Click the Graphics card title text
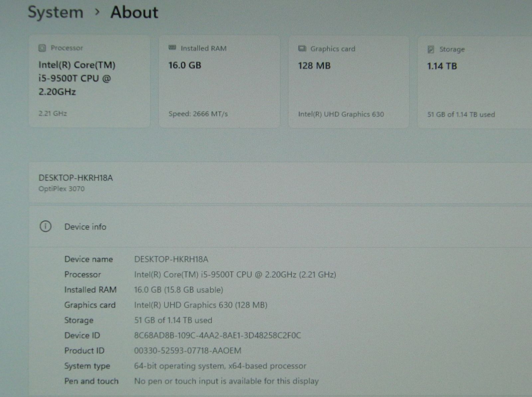This screenshot has height=397, width=532. (333, 49)
